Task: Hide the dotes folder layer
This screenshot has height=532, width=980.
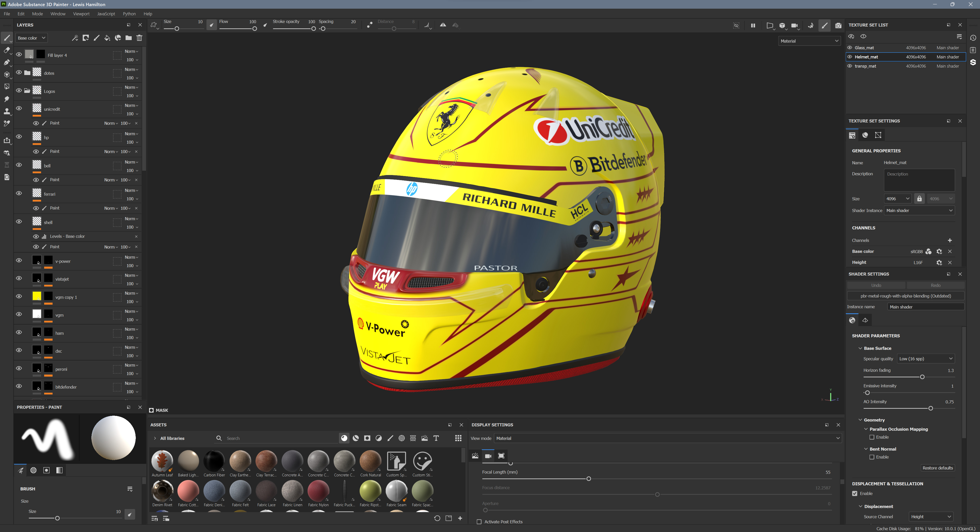Action: (x=19, y=72)
